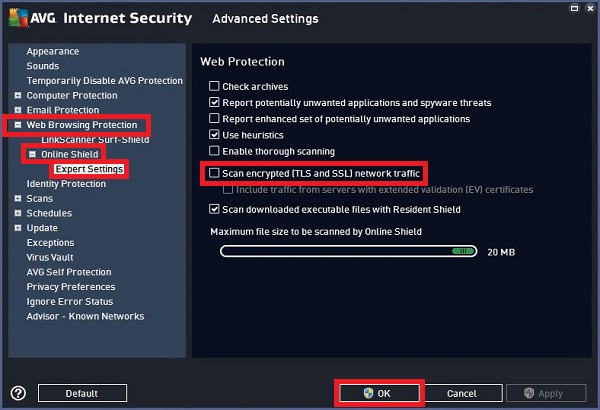600x410 pixels.
Task: Collapse the Web Browsing Protection node
Action: coord(18,125)
